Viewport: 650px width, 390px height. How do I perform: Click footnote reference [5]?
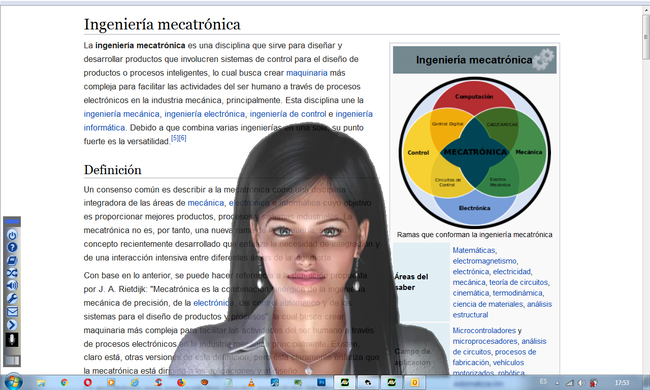point(175,138)
